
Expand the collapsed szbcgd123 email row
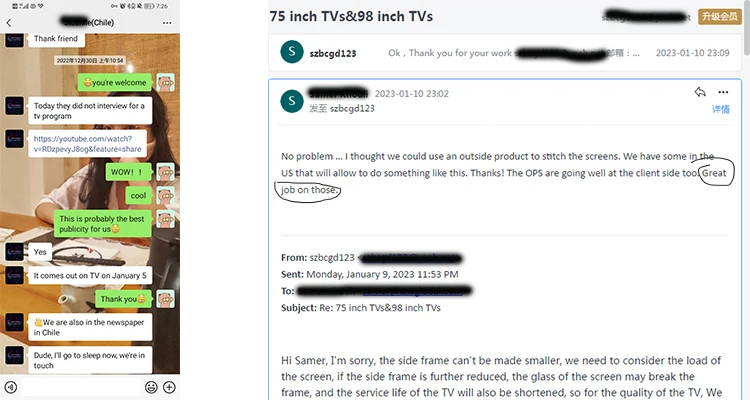[505, 53]
